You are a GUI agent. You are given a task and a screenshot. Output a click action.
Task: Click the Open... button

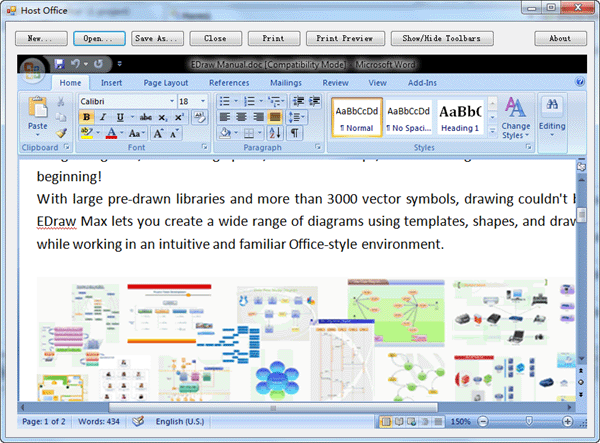[x=99, y=38]
